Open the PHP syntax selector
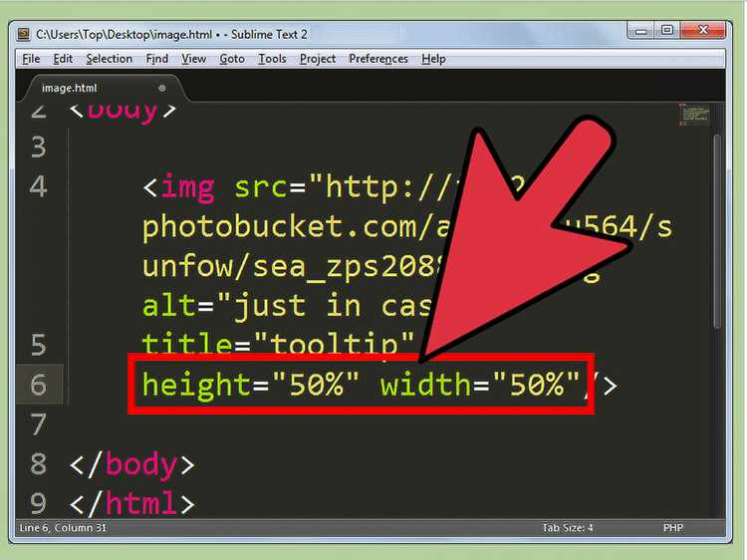This screenshot has width=747, height=560. [672, 527]
